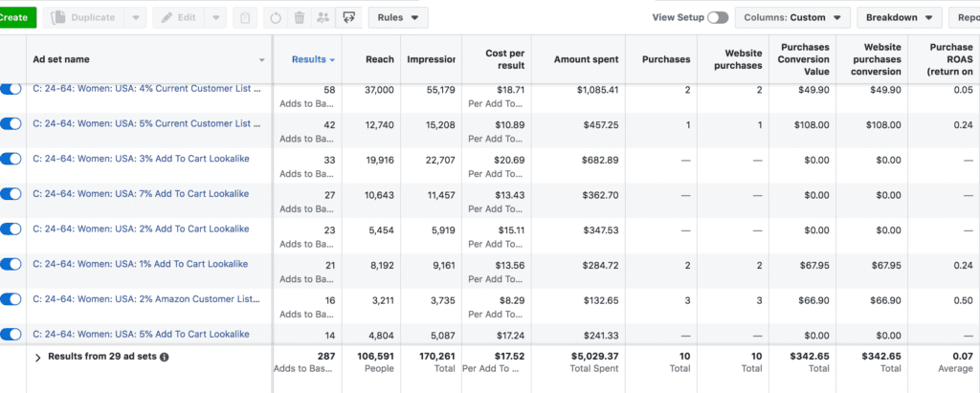Toggle the 5% Current Customer List ad set
980x393 pixels.
[x=11, y=123]
